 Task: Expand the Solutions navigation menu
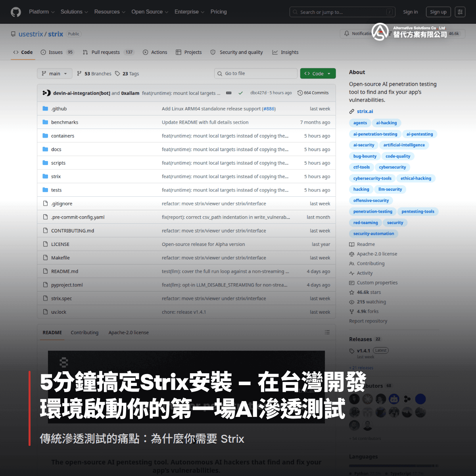[74, 12]
